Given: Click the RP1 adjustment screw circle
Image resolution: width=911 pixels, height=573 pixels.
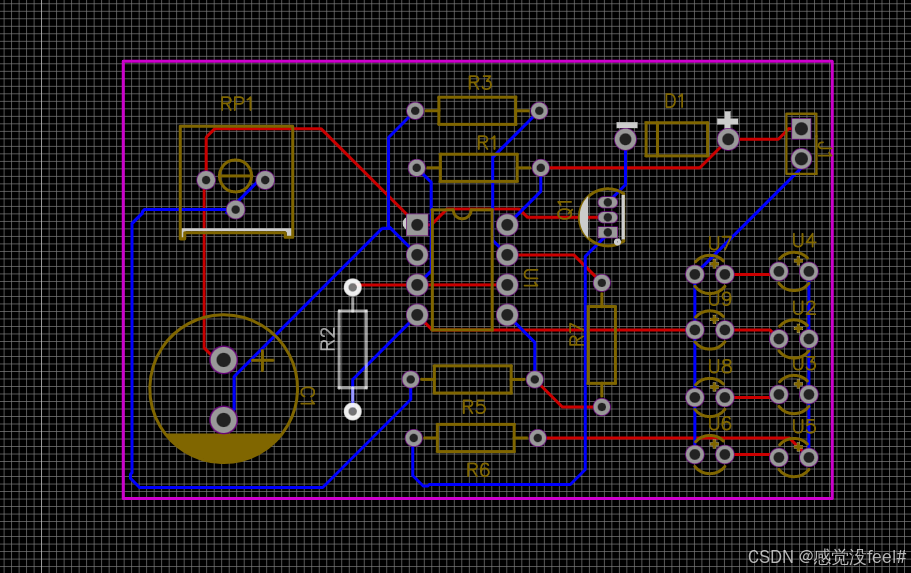Looking at the screenshot, I should click(235, 176).
